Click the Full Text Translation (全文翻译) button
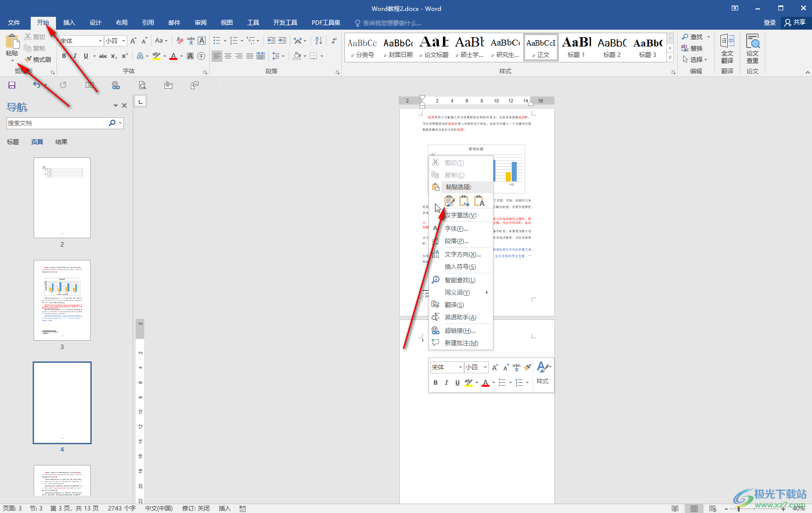 click(727, 49)
